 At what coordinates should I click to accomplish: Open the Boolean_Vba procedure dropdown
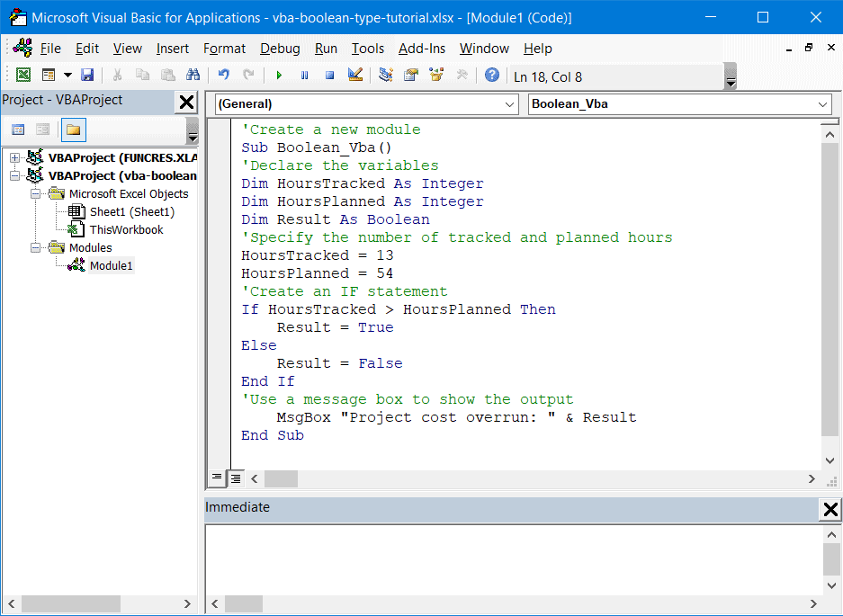tap(822, 104)
